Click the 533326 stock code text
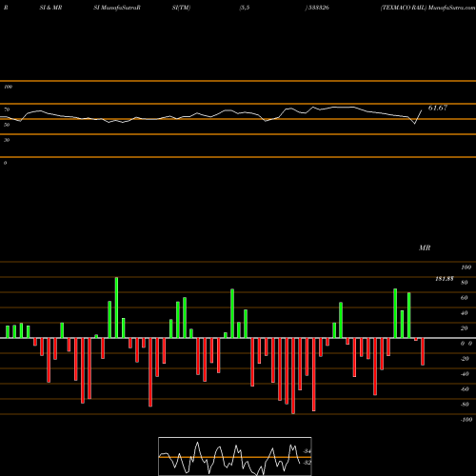The height and width of the screenshot is (476, 476). [x=318, y=8]
